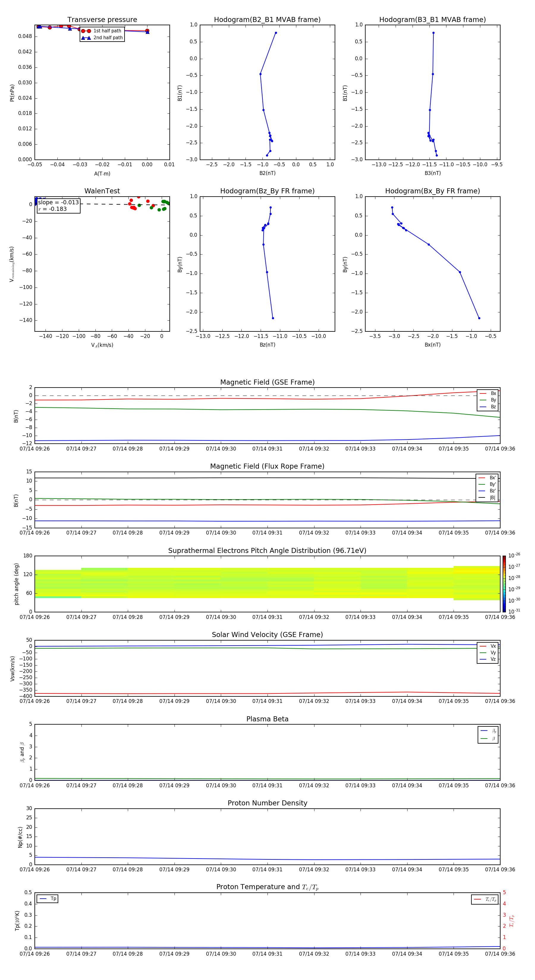Click the 'Pt(nPa)' y-axis label
535x980 pixels.
coord(12,93)
